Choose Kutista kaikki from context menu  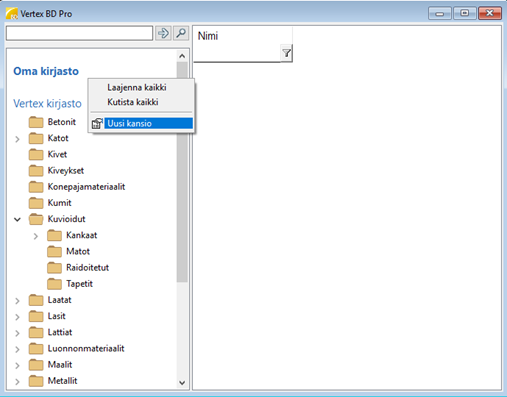pyautogui.click(x=133, y=102)
